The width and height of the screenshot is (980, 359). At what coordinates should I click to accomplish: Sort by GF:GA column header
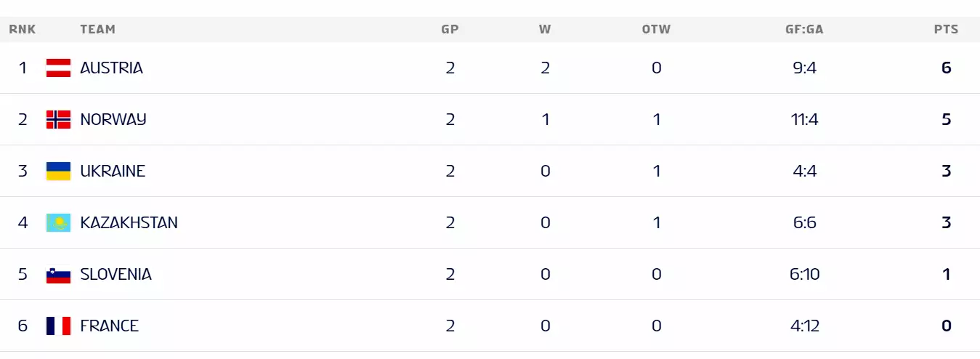pyautogui.click(x=804, y=30)
